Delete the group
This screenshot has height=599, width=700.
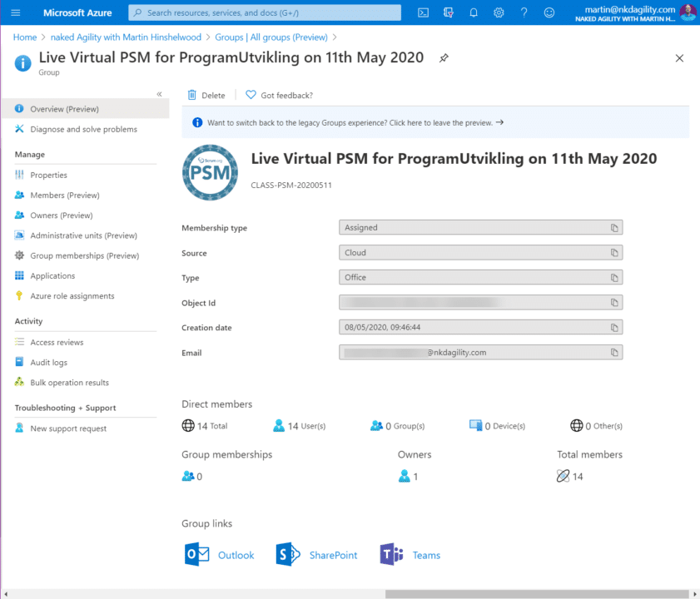tap(206, 95)
